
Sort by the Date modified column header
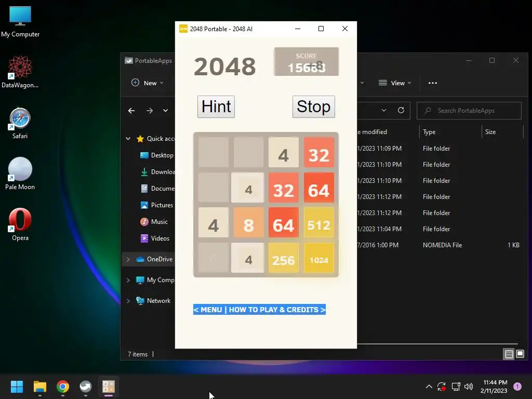(389, 131)
